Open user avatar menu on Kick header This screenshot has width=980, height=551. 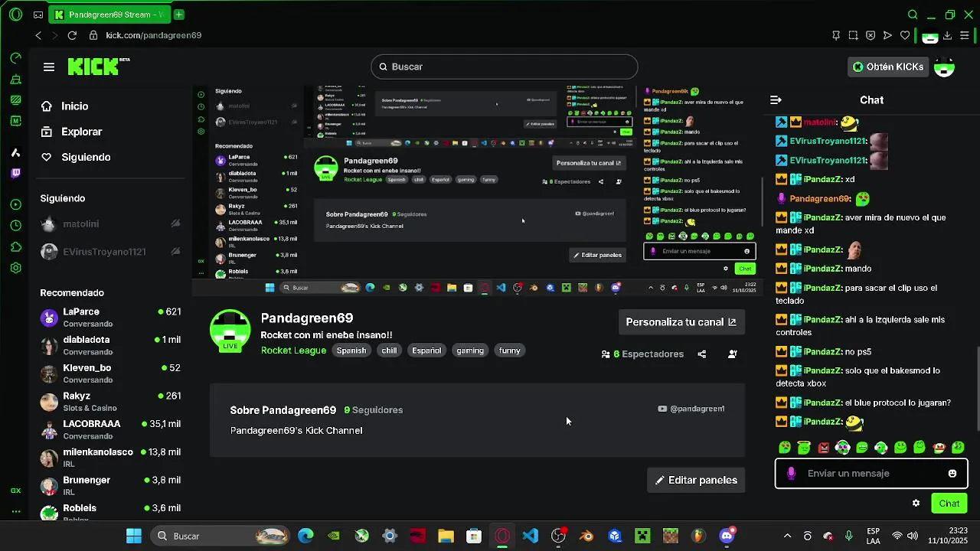pyautogui.click(x=945, y=67)
